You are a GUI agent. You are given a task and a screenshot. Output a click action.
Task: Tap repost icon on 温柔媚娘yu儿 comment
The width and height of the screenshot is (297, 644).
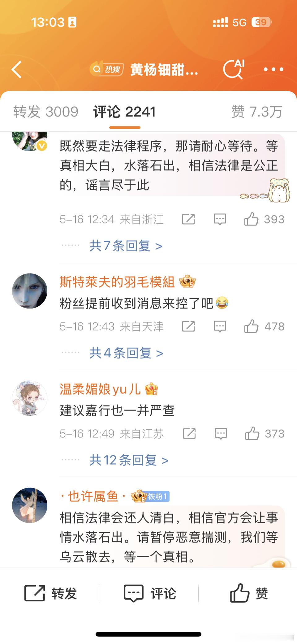click(x=189, y=434)
